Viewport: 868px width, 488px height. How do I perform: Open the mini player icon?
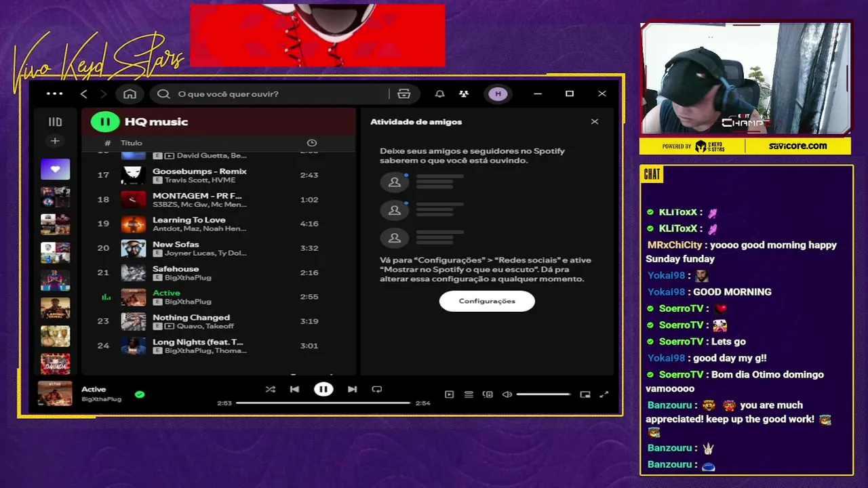click(x=585, y=394)
